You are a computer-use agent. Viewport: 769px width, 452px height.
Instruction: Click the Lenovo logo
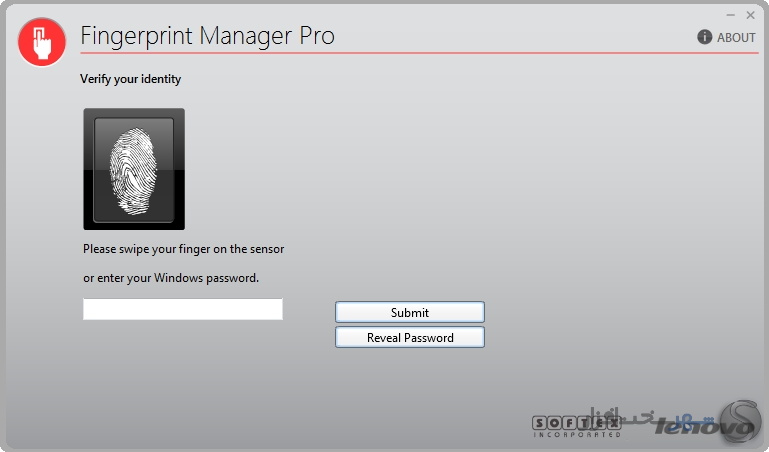(704, 427)
